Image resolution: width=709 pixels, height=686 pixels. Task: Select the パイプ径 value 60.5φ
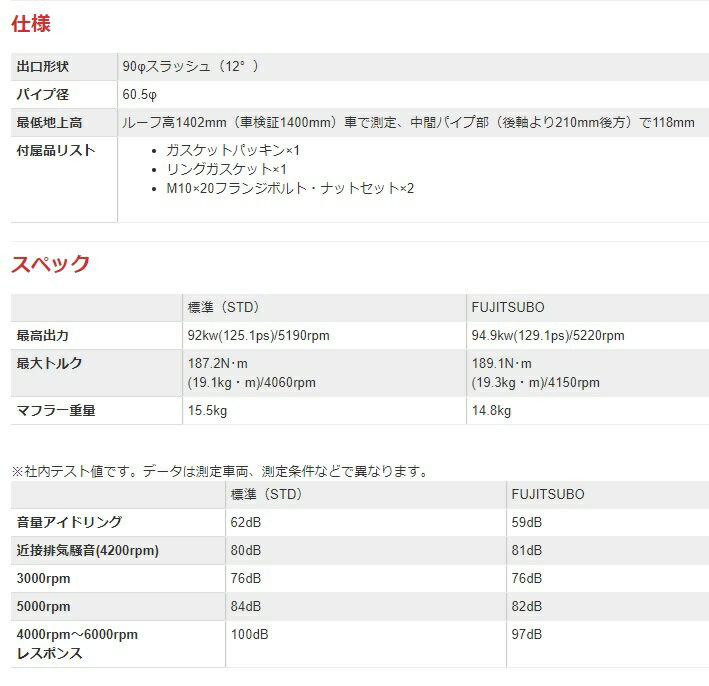pos(140,95)
